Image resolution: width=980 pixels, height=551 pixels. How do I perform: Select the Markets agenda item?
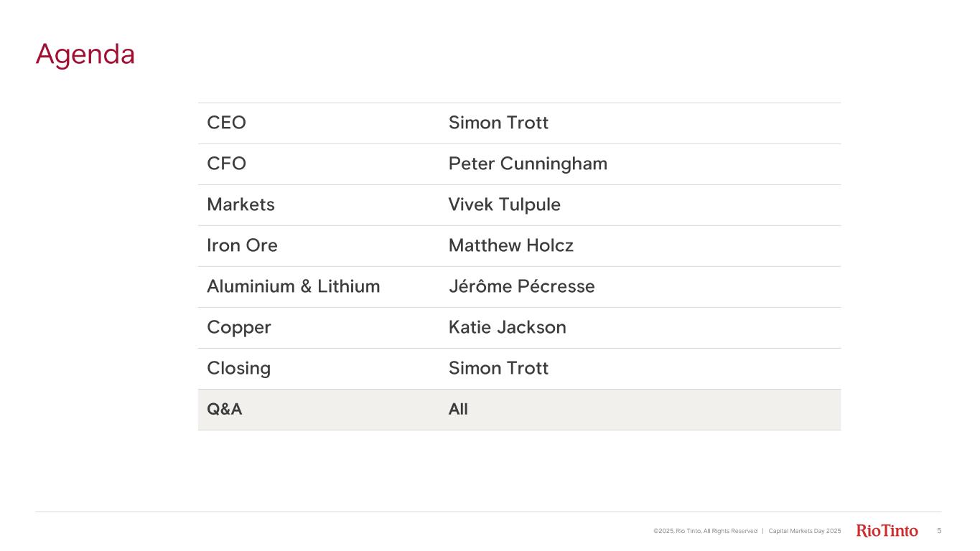coord(241,204)
